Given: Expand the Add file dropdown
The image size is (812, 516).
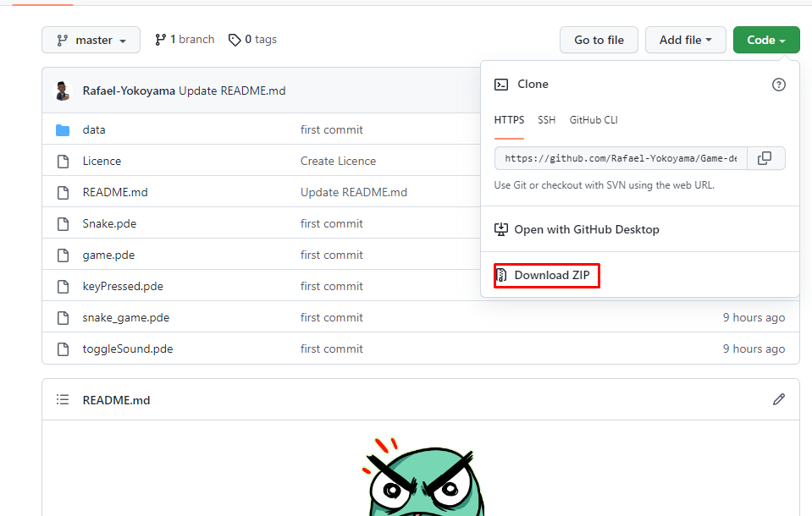Looking at the screenshot, I should 685,40.
